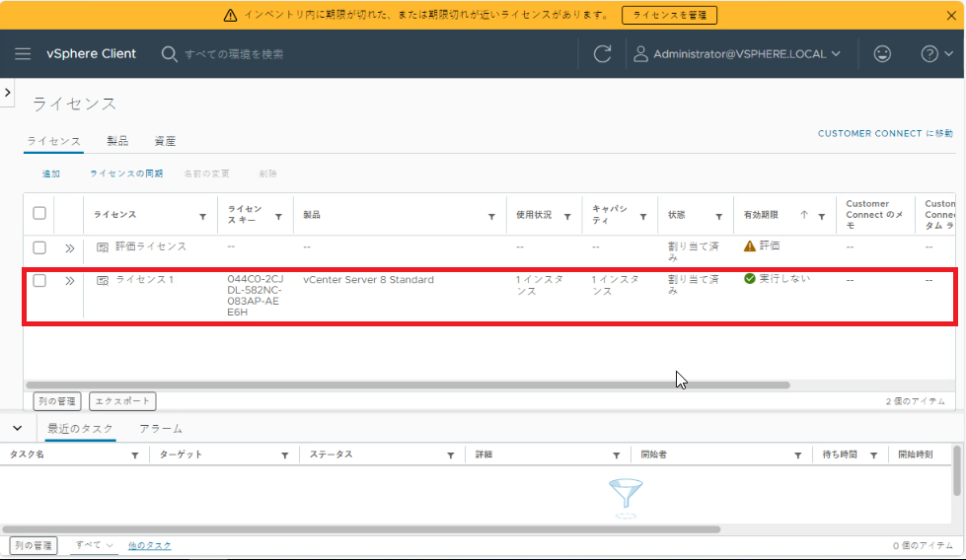966x560 pixels.
Task: Switch to the 製品 tab
Action: (x=117, y=141)
